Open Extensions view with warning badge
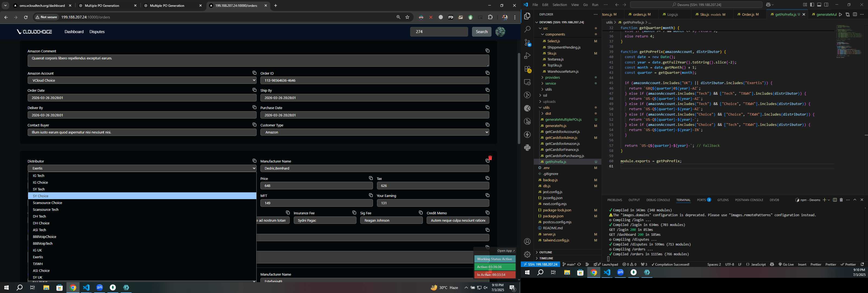 [x=527, y=69]
